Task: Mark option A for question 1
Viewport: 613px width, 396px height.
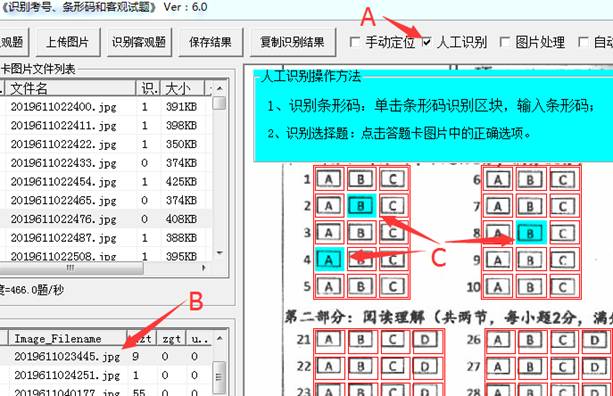Action: point(329,179)
